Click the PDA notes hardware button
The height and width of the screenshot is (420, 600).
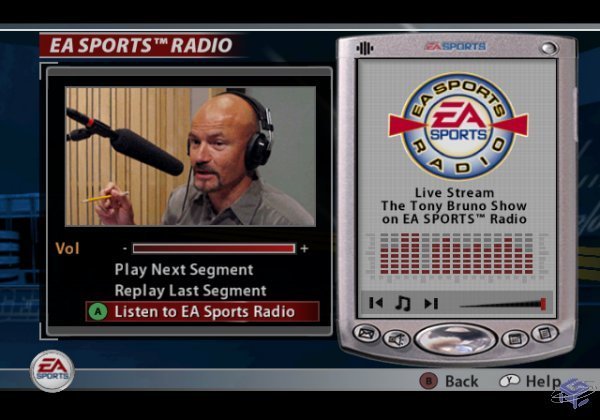coord(545,333)
